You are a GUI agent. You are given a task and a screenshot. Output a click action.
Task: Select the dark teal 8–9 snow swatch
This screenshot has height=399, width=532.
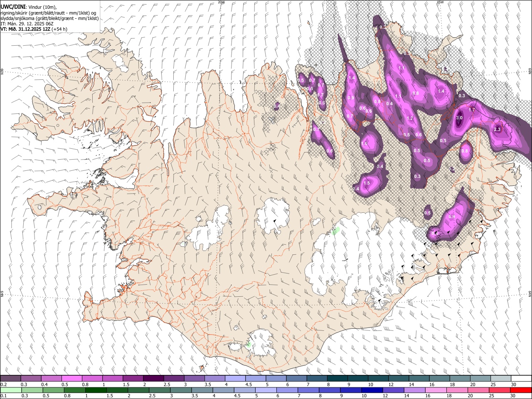[337, 379]
